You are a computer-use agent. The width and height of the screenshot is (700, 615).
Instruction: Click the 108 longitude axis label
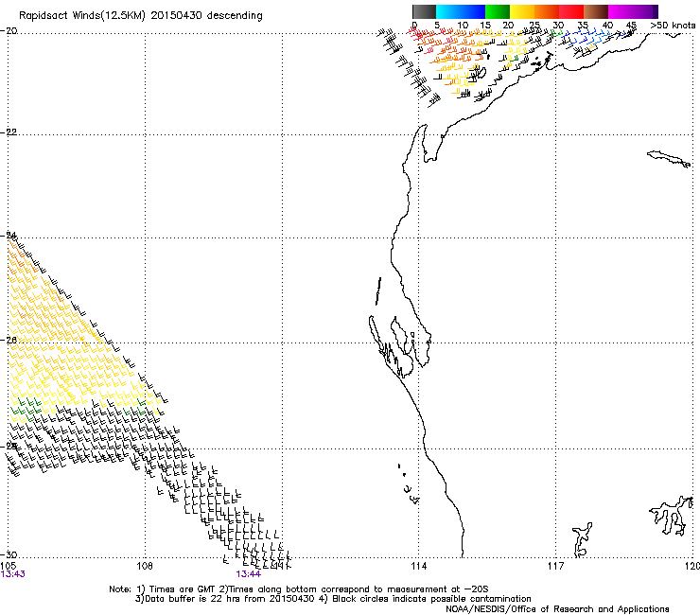tap(145, 566)
